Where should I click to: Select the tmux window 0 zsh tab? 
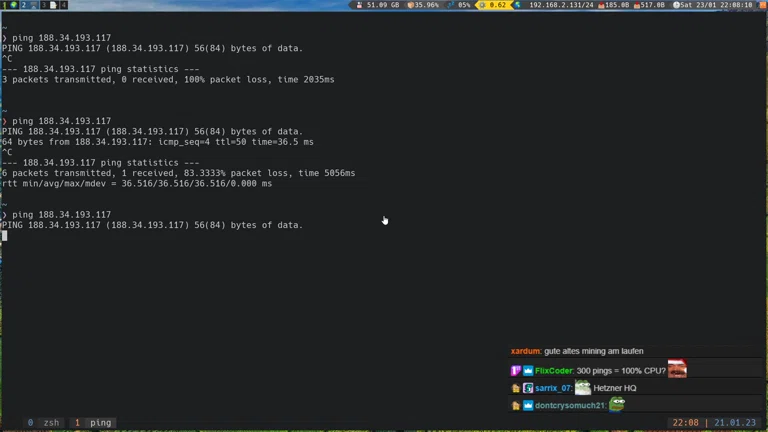[44, 423]
